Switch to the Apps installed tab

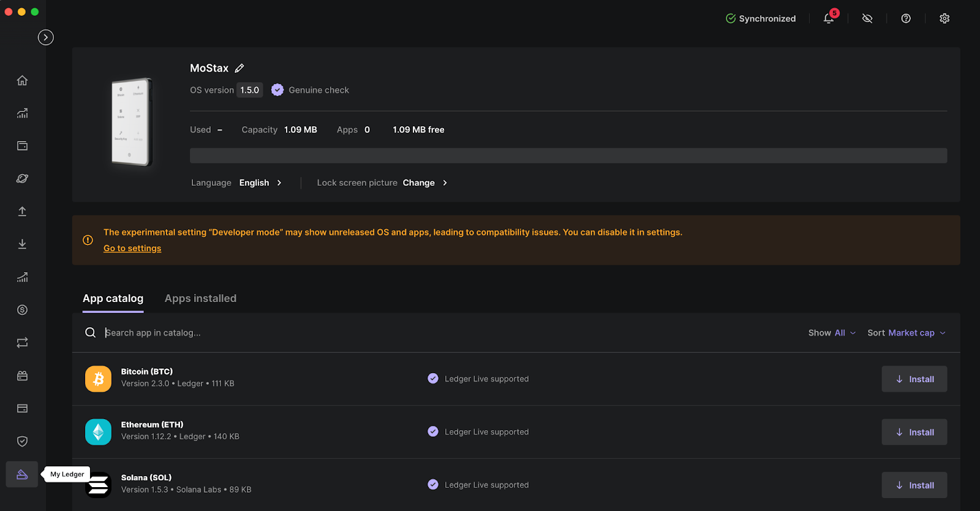click(200, 298)
